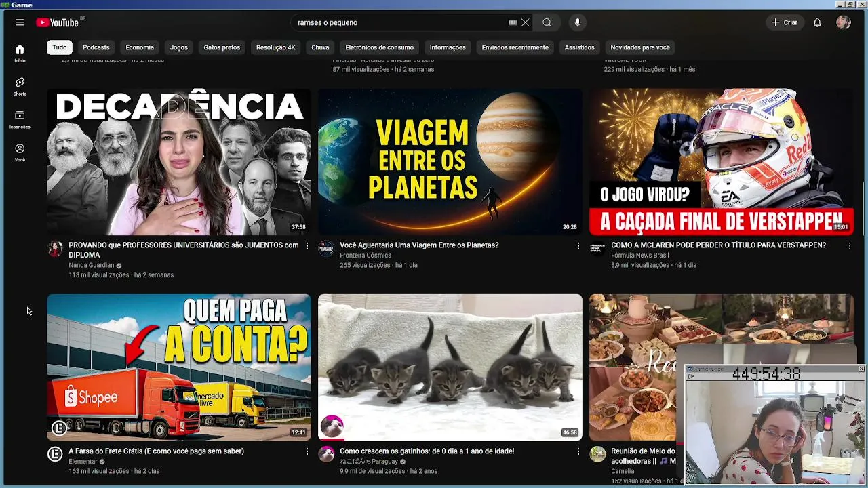Open the on-screen keyboard icon in search
This screenshot has height=488, width=868.
[x=513, y=22]
